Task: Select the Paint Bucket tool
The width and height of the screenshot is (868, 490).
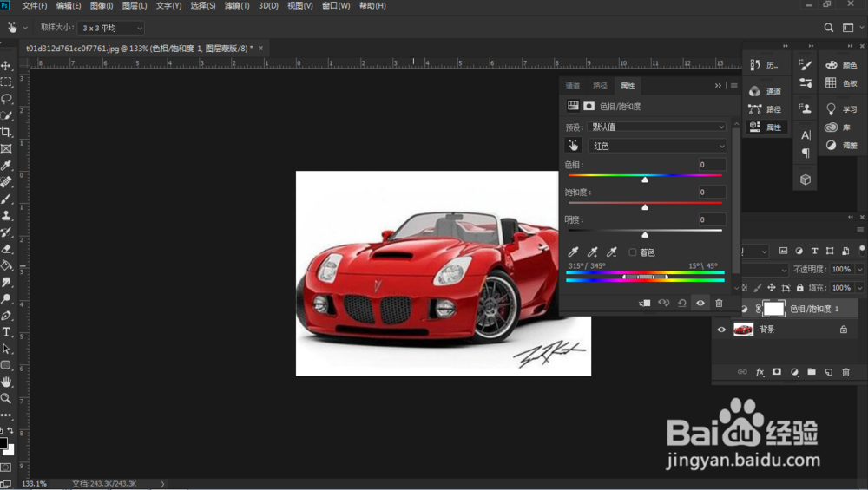Action: point(6,265)
